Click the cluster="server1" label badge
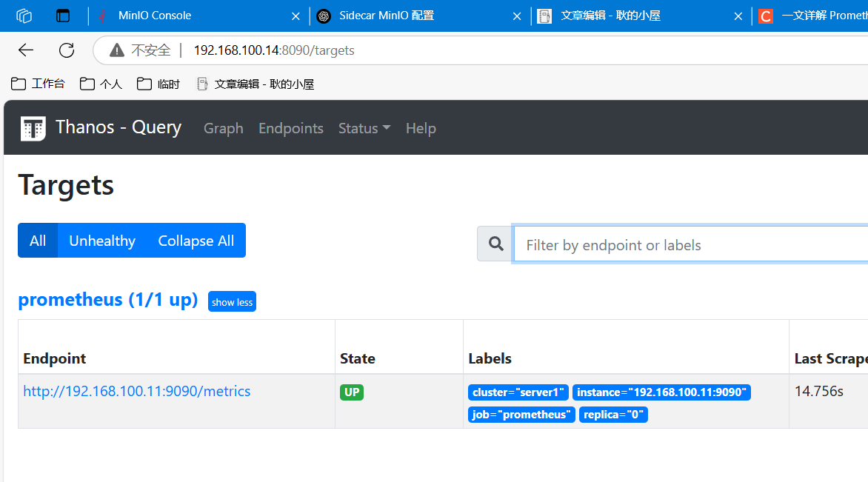 tap(518, 392)
